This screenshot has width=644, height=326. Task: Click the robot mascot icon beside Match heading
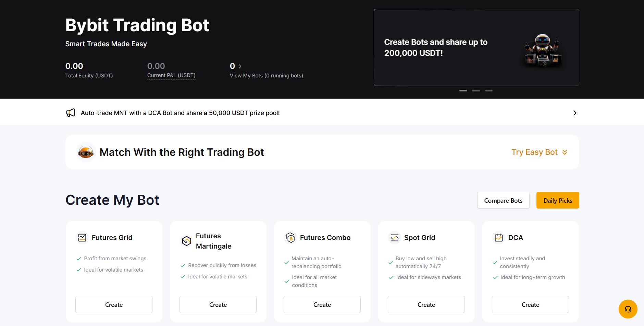tap(85, 152)
